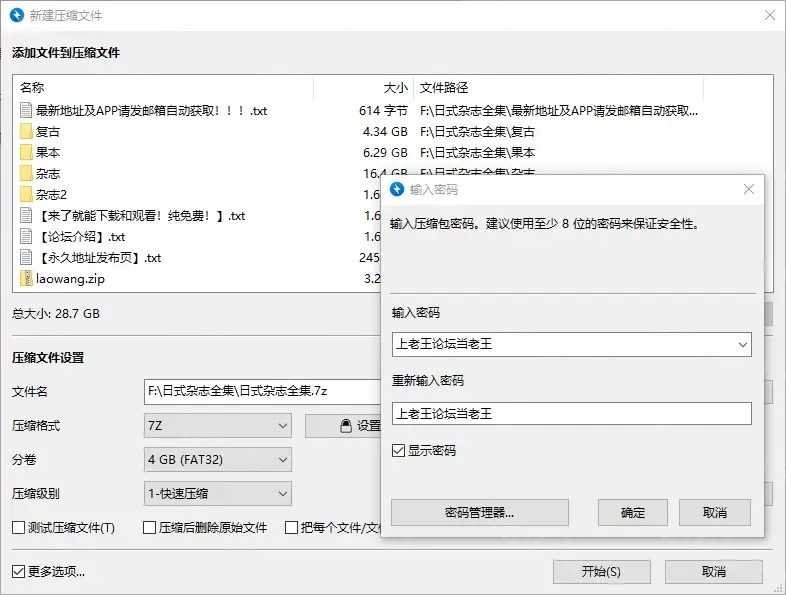The width and height of the screenshot is (786, 595).
Task: Expand the 分卷 4 GB (FAT32) dropdown
Action: (x=218, y=460)
